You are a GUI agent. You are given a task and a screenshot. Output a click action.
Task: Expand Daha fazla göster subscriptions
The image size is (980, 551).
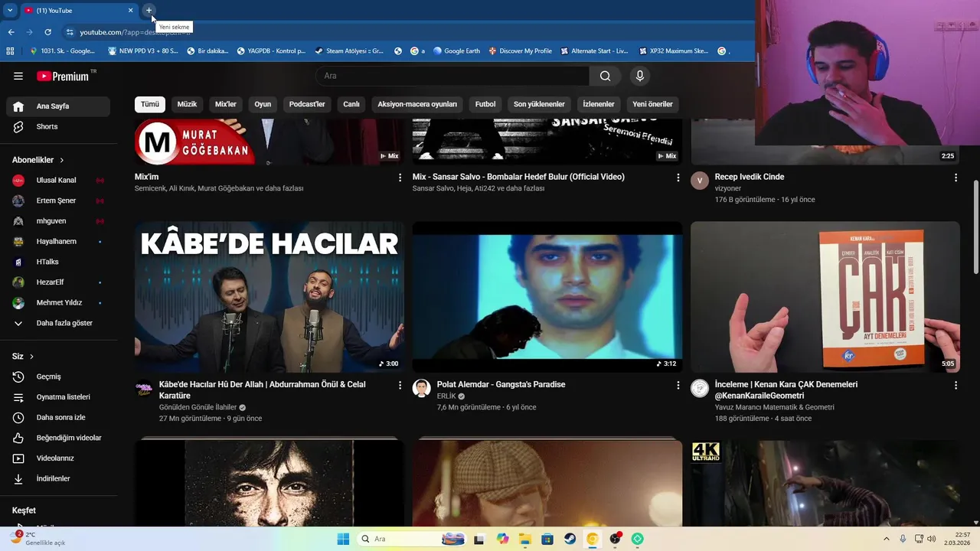tap(58, 323)
